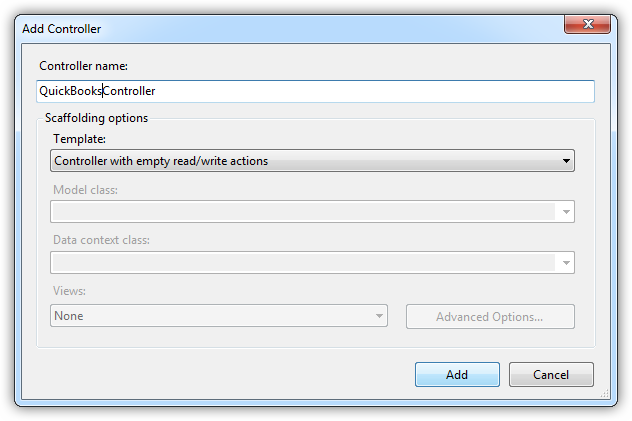This screenshot has width=632, height=421.
Task: Click the Advanced Options button
Action: pos(490,317)
